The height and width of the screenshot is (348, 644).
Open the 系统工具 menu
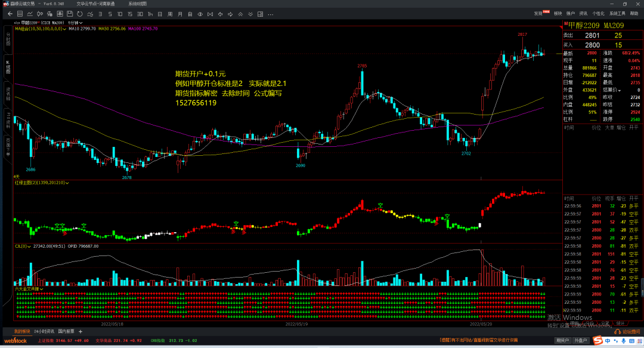coord(617,13)
